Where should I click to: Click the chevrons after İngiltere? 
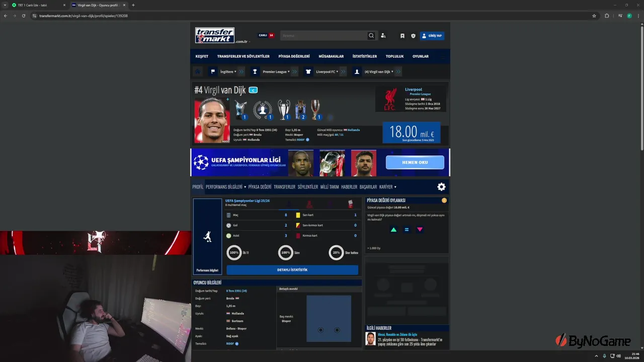click(x=242, y=71)
